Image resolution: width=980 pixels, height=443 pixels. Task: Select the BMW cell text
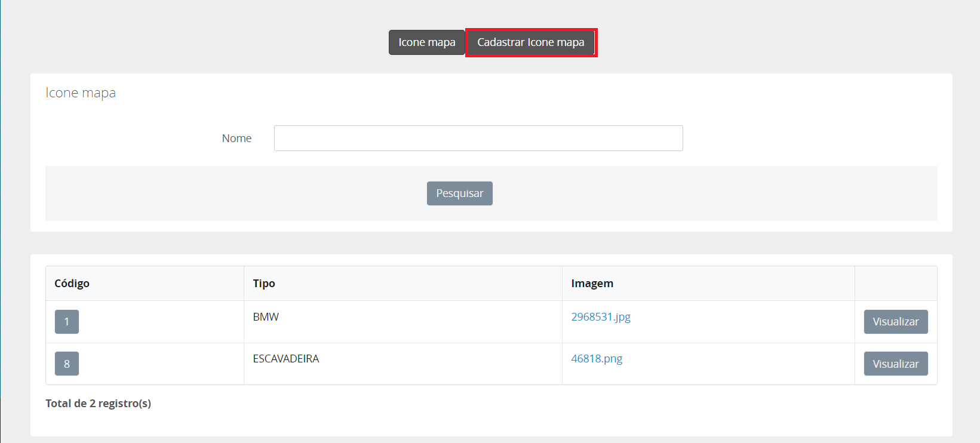pyautogui.click(x=266, y=317)
